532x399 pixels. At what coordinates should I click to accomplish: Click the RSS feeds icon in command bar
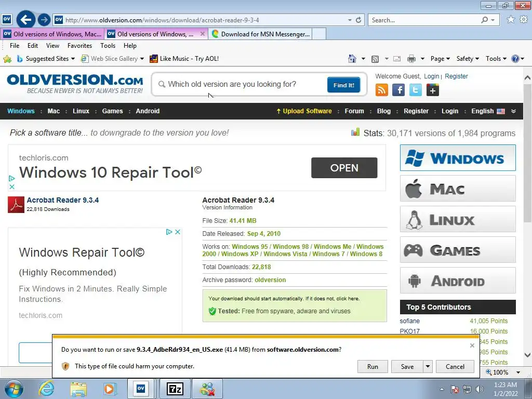tap(375, 59)
